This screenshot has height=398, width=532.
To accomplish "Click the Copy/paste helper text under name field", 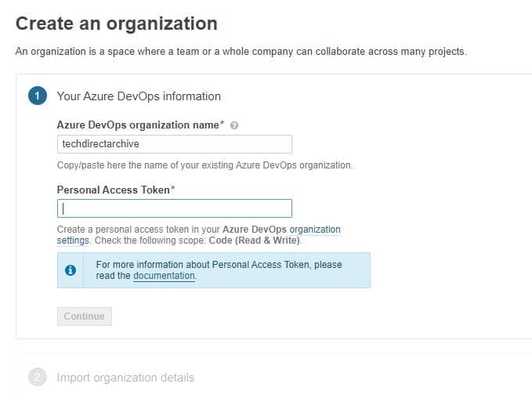I will pos(204,165).
